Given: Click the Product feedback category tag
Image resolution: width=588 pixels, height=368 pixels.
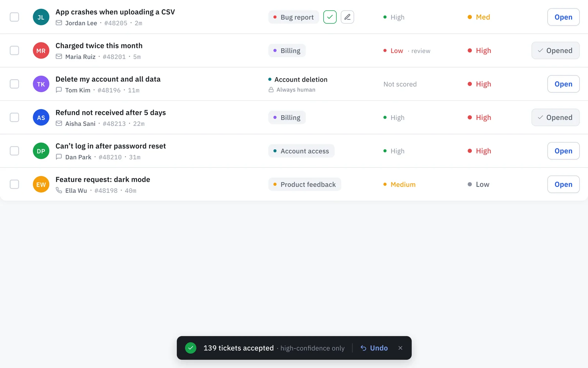Looking at the screenshot, I should click(305, 184).
